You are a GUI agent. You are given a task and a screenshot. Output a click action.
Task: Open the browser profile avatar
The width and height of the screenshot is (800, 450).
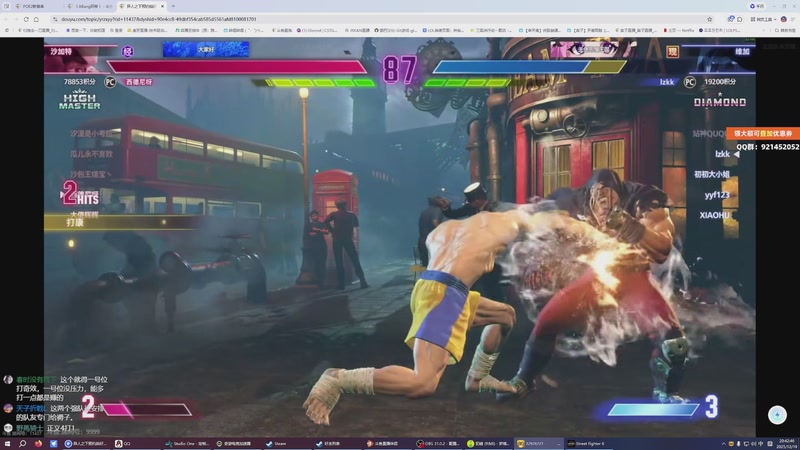tap(784, 19)
